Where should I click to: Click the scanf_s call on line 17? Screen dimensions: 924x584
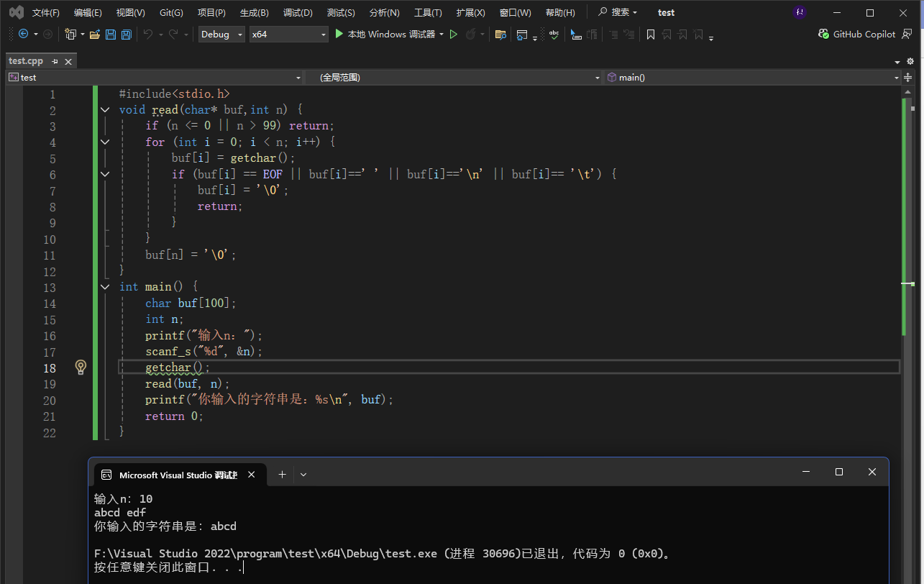(x=204, y=352)
